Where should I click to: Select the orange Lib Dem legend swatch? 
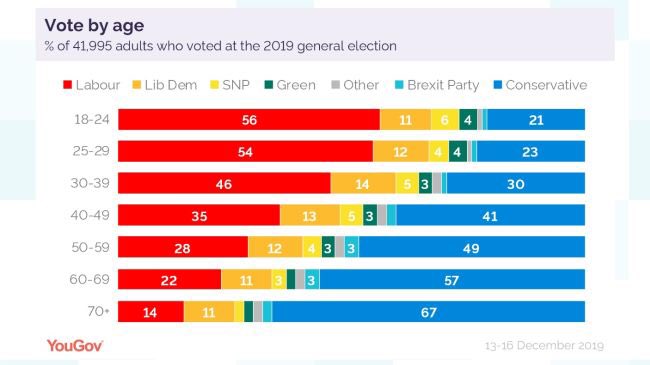point(137,85)
